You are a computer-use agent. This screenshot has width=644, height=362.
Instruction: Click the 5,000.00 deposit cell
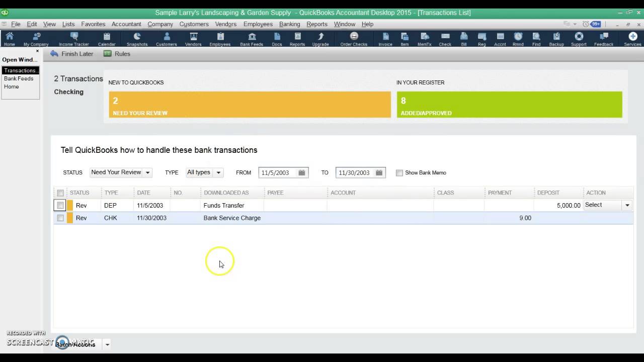558,205
